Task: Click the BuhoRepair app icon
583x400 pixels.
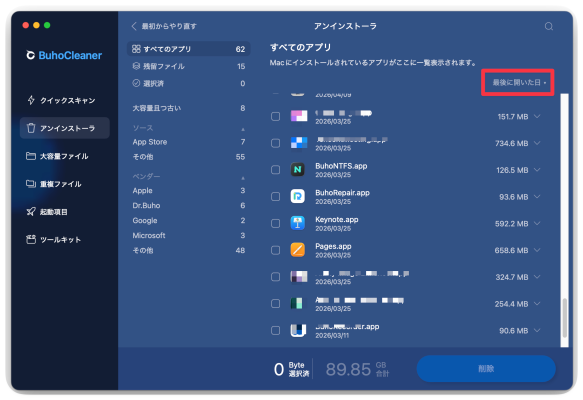Action: 297,196
